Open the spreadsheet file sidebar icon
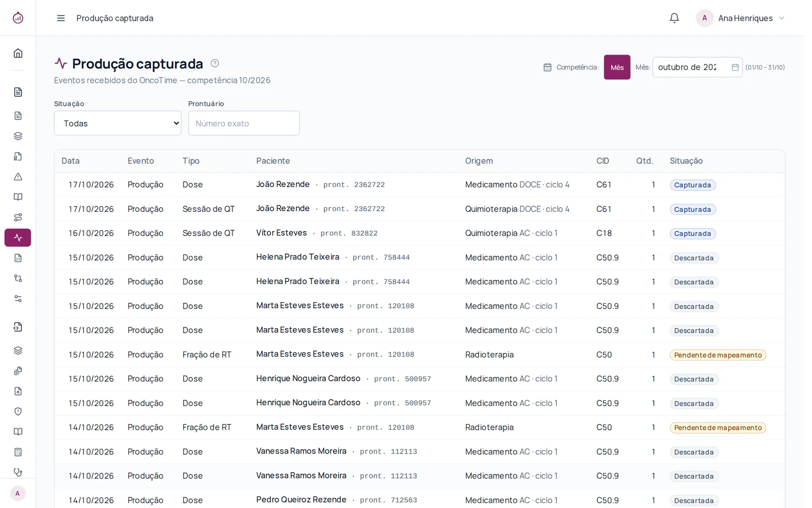Image resolution: width=812 pixels, height=508 pixels. [x=18, y=258]
